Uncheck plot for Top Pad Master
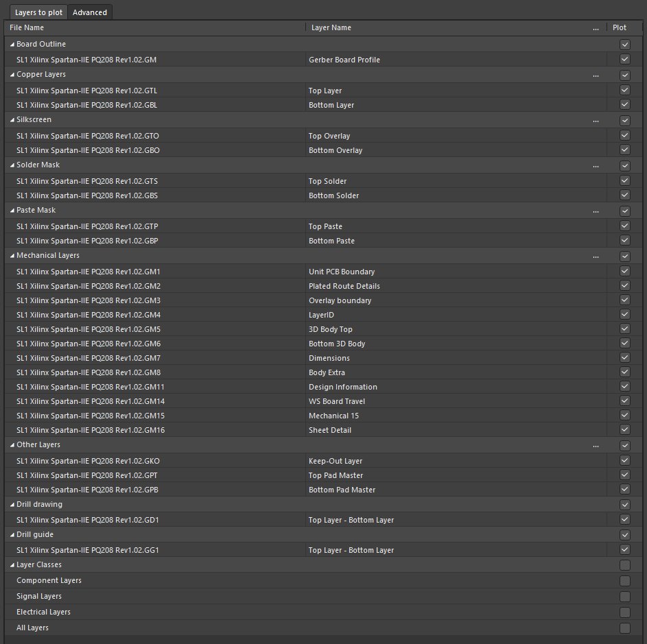 [625, 475]
